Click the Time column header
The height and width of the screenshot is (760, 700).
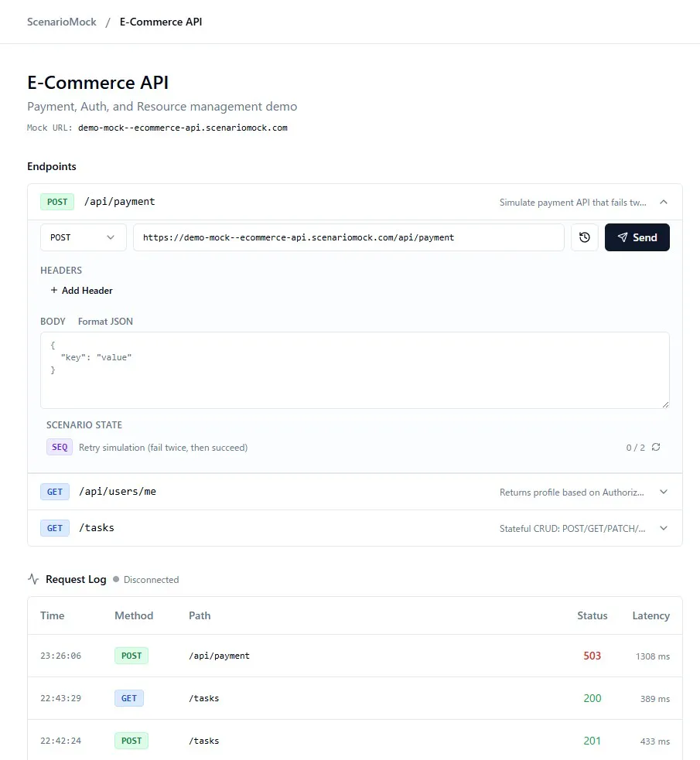(53, 615)
